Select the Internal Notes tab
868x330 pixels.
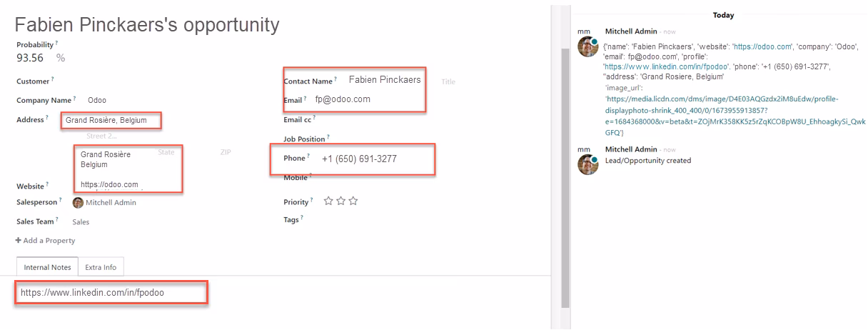point(47,267)
